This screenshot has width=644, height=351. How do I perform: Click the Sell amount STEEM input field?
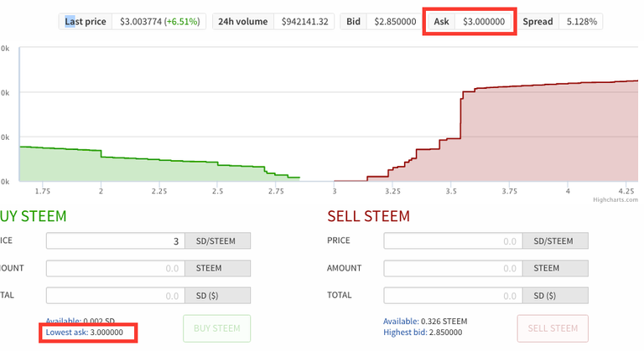click(x=453, y=268)
